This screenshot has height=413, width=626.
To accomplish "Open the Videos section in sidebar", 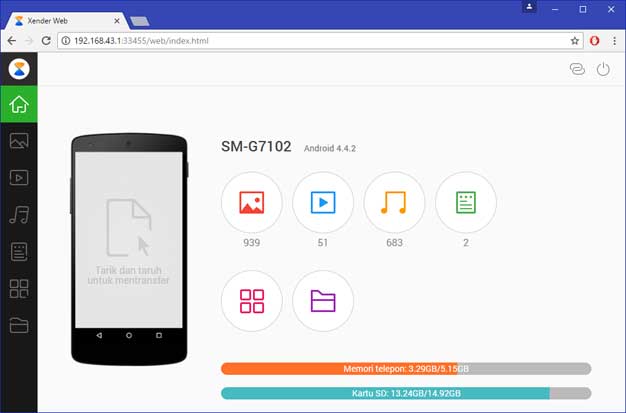I will pyautogui.click(x=19, y=178).
